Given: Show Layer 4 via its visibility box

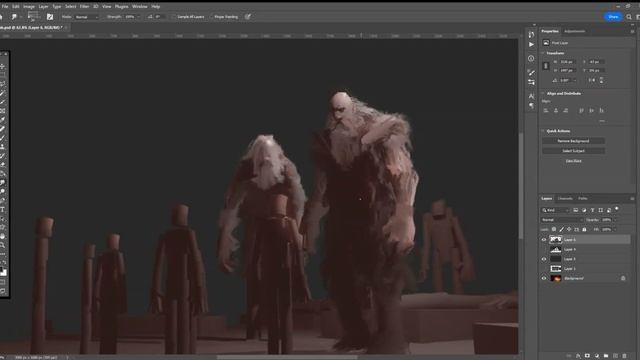Looking at the screenshot, I should coord(544,249).
